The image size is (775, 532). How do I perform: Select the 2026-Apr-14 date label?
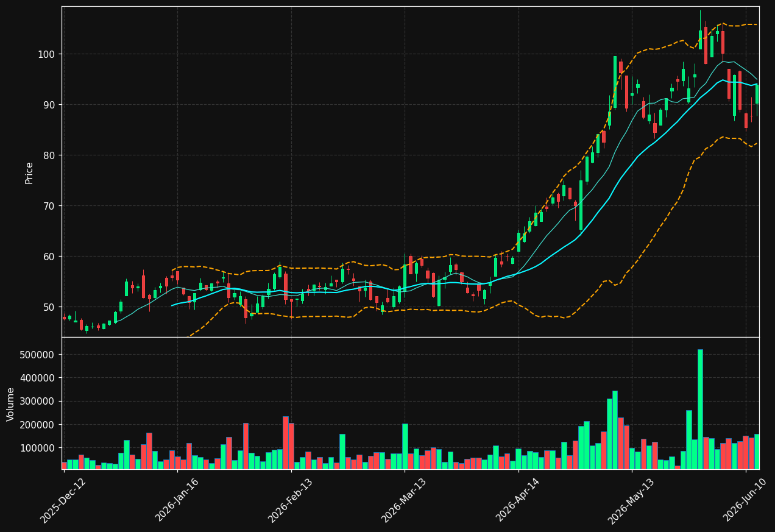[x=518, y=500]
